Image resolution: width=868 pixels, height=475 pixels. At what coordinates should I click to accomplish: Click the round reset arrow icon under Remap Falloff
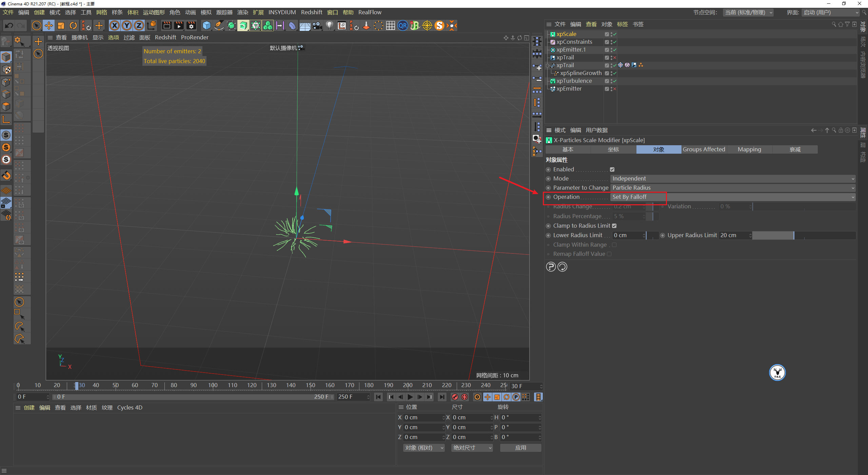[562, 267]
